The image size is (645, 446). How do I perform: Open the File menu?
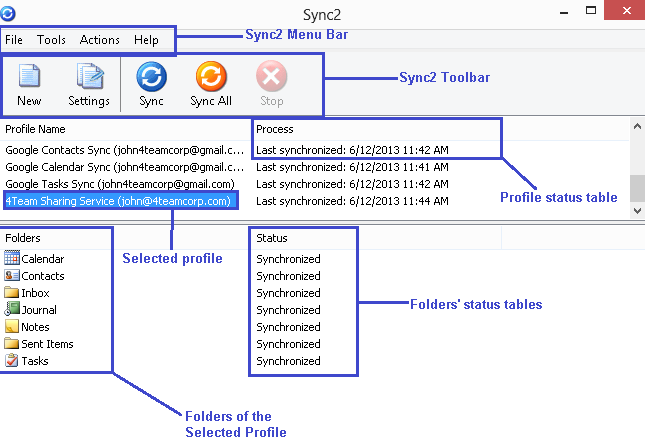point(14,40)
